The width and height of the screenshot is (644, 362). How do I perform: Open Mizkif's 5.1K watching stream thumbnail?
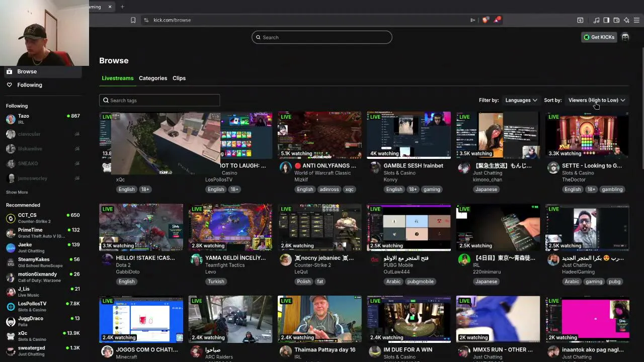[319, 135]
